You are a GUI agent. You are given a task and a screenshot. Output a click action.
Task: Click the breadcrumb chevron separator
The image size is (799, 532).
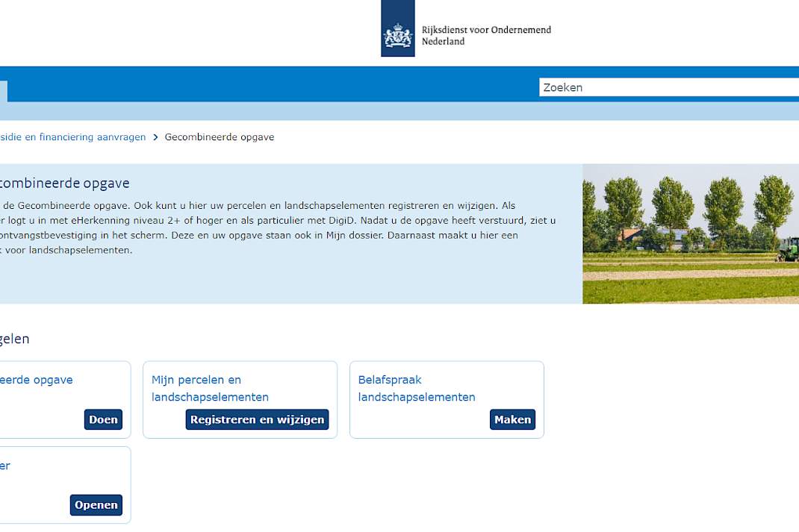(155, 137)
